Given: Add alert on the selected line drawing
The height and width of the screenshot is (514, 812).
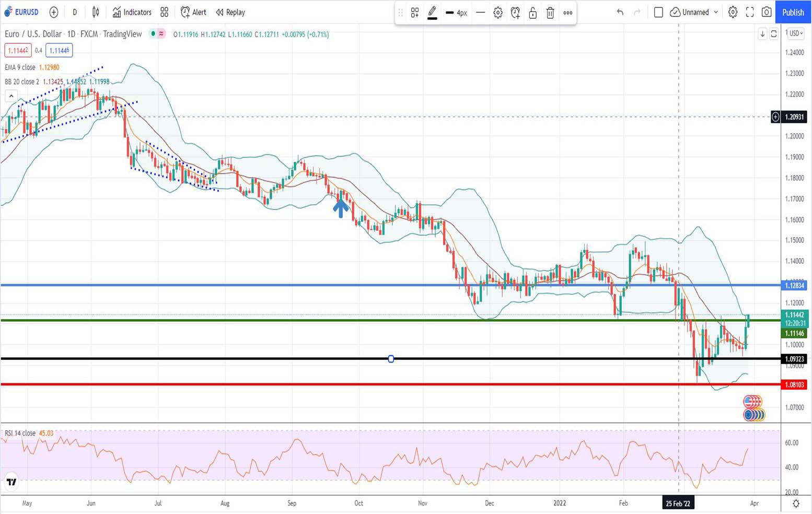Looking at the screenshot, I should point(515,13).
